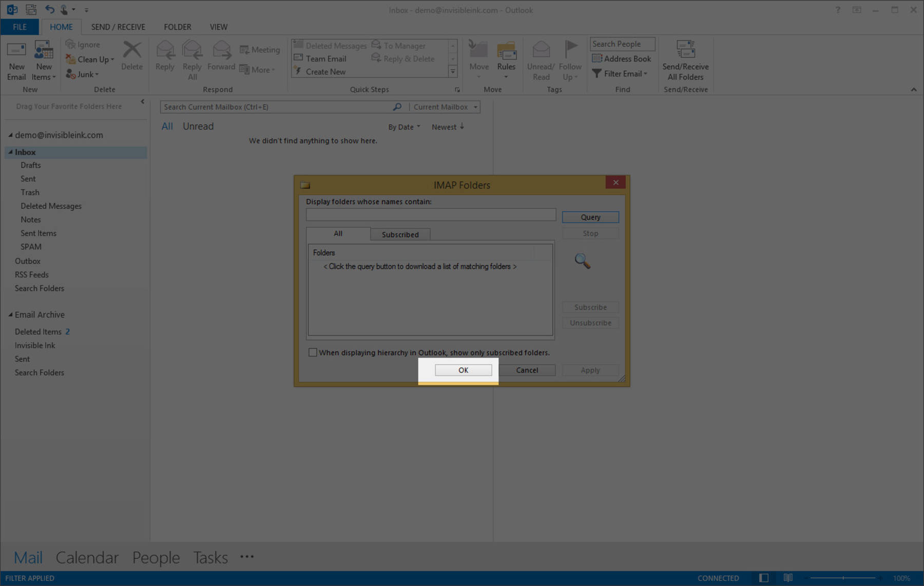Click Cancel in IMAP Folders dialog

(527, 370)
